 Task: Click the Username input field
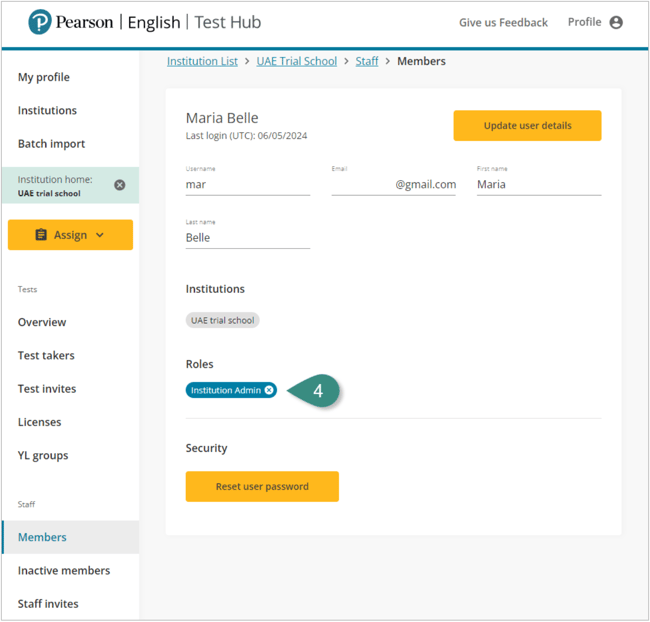point(247,185)
